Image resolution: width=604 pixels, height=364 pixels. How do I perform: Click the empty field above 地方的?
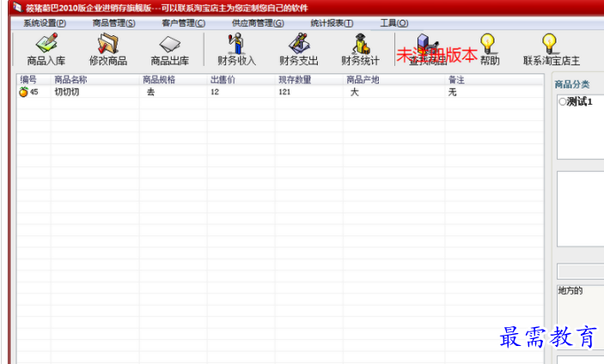(x=581, y=271)
